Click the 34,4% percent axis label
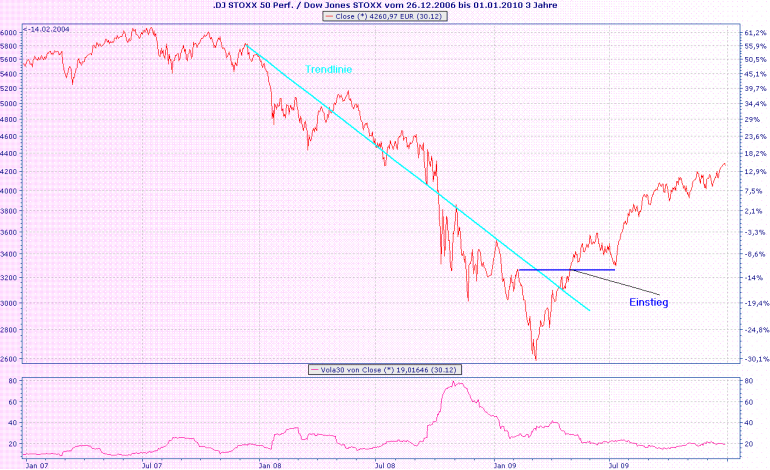 (x=755, y=104)
